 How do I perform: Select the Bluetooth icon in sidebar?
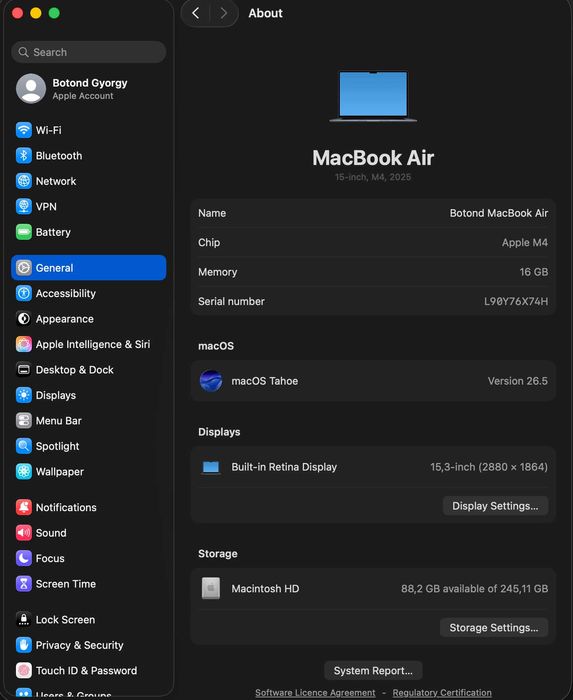(x=24, y=155)
